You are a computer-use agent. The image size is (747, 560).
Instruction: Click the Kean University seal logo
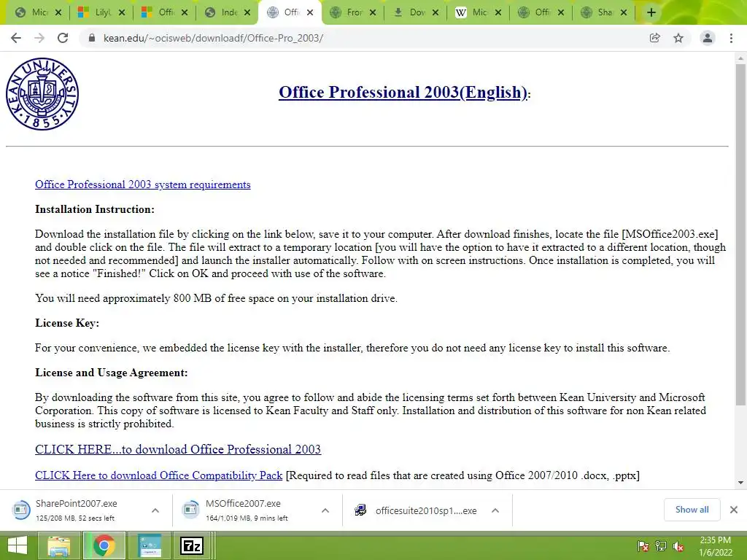42,94
